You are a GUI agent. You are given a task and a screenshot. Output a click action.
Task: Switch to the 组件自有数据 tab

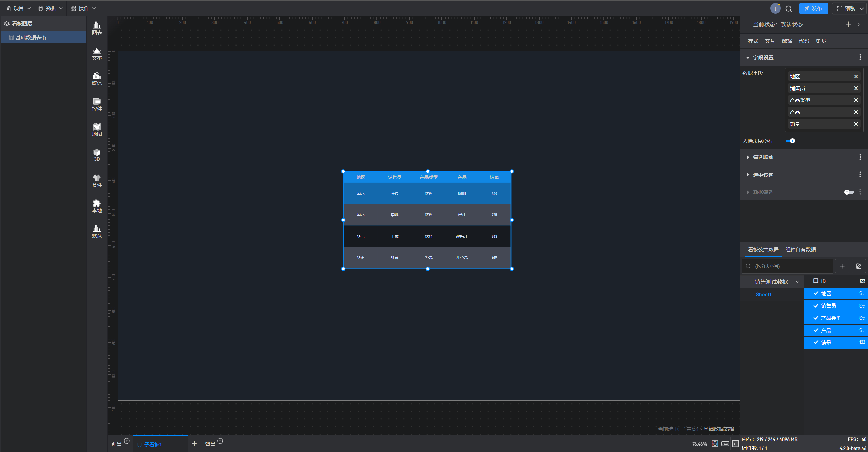[800, 250]
